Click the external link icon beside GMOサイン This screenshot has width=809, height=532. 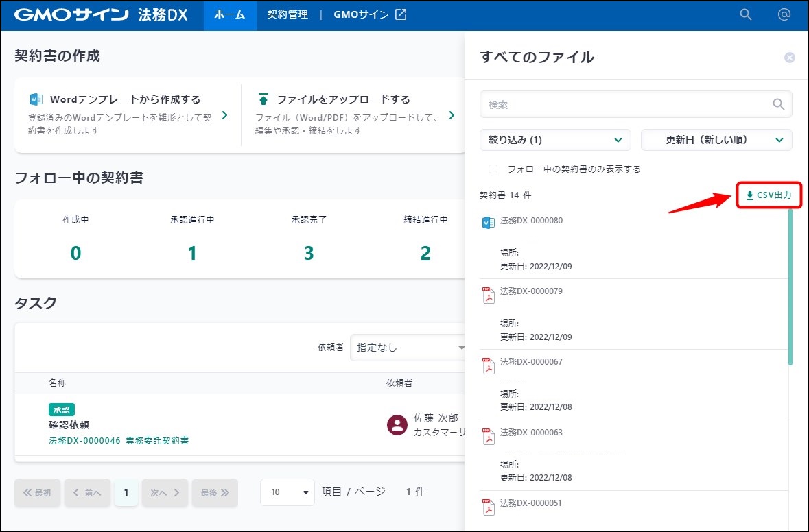coord(401,14)
